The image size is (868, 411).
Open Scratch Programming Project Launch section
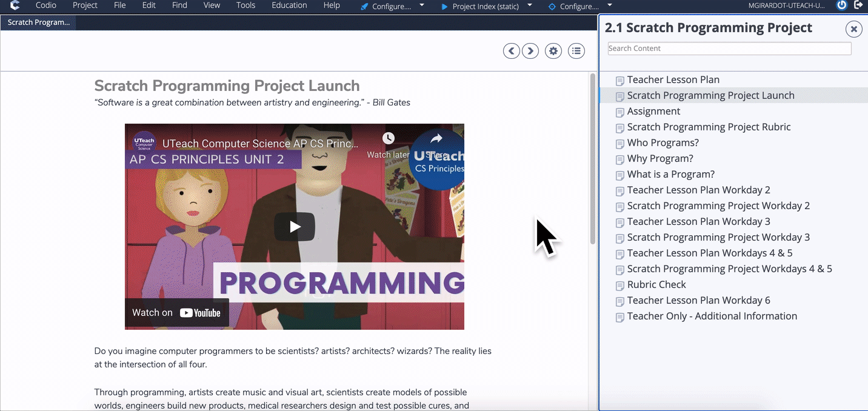click(x=710, y=95)
